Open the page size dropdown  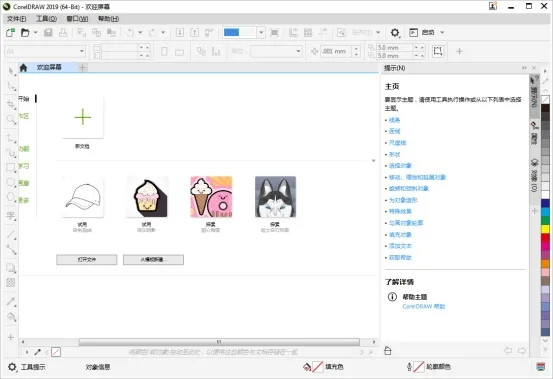coord(82,51)
